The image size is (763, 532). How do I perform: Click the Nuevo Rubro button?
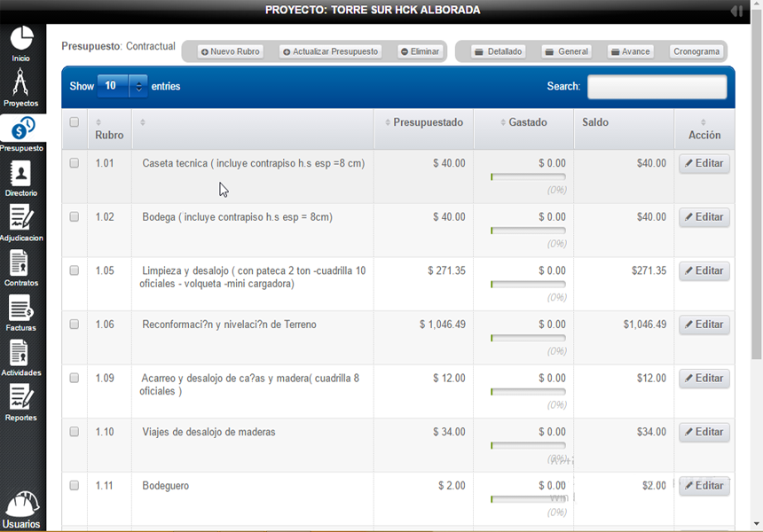click(x=231, y=51)
